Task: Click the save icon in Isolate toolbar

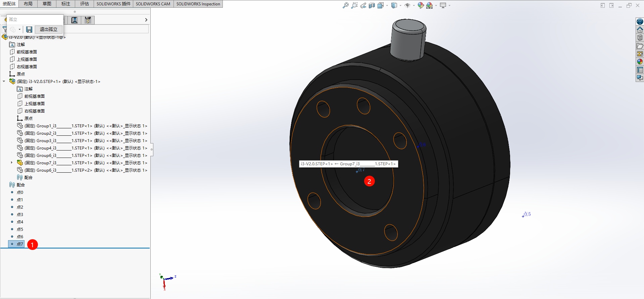Action: [29, 30]
